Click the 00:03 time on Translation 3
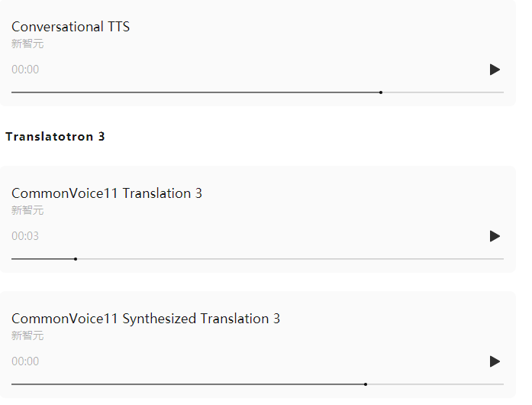The height and width of the screenshot is (405, 532). click(x=25, y=236)
